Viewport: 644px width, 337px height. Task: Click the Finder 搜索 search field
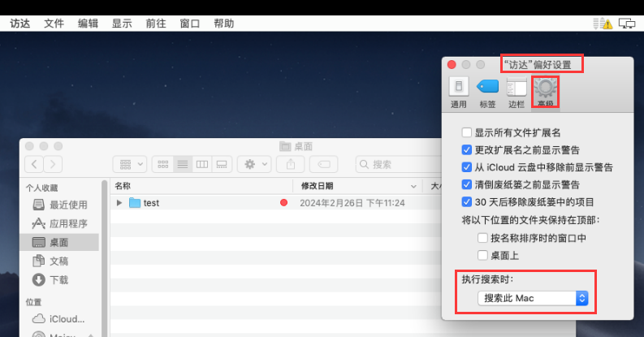(x=399, y=164)
